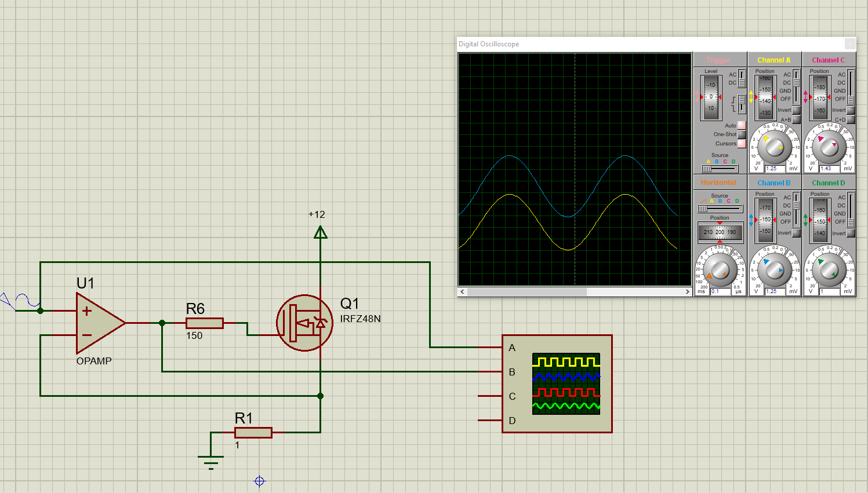The height and width of the screenshot is (493, 868).
Task: Click the Horizontal Position thumbwheel
Action: click(720, 232)
